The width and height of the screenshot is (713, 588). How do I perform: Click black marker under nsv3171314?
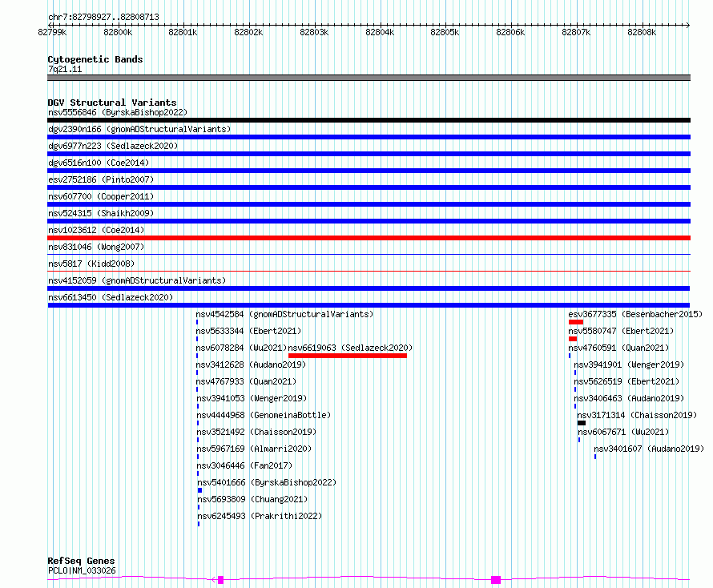[582, 423]
